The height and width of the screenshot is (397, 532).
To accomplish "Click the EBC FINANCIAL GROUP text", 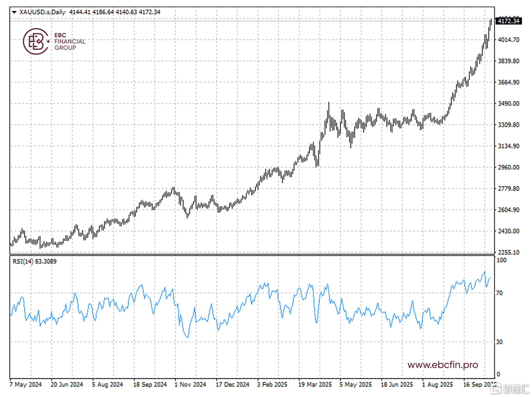I will click(x=70, y=41).
